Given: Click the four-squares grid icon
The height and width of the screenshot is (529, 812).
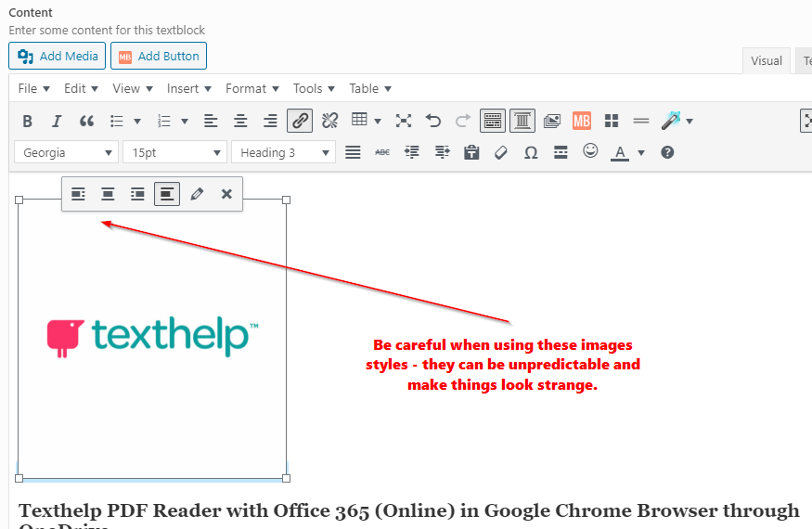Looking at the screenshot, I should coord(612,122).
